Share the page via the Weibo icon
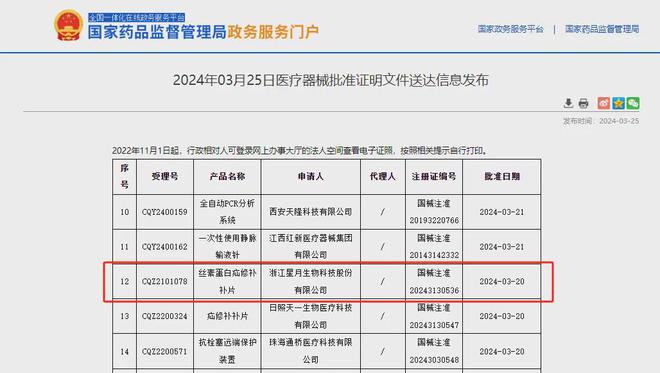Viewport: 660px width, 373px height. (604, 103)
